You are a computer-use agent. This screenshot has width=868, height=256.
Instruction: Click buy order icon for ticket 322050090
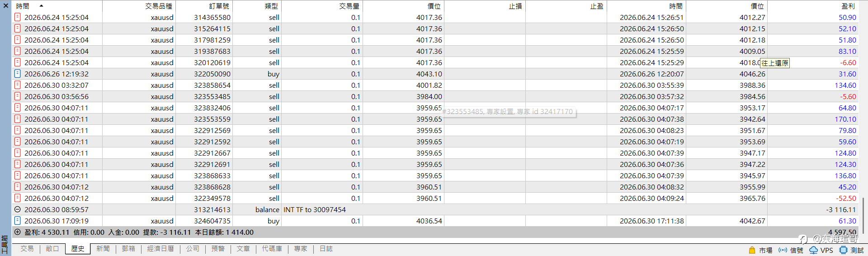tap(18, 74)
